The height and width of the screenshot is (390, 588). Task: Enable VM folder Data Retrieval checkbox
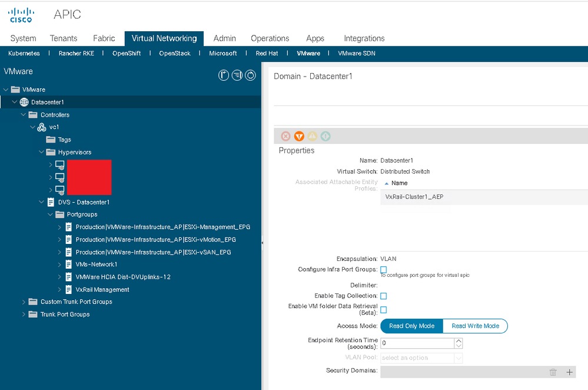(x=383, y=310)
